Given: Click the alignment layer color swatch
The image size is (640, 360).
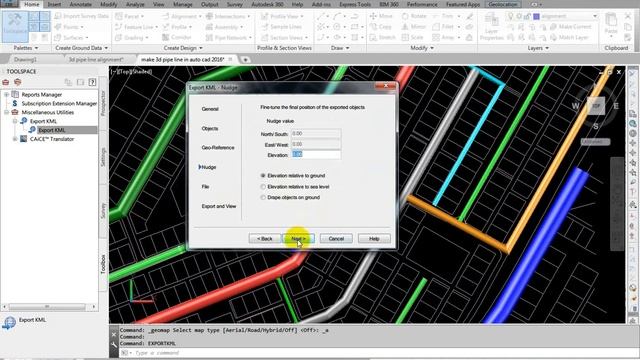Looking at the screenshot, I should coord(536,16).
